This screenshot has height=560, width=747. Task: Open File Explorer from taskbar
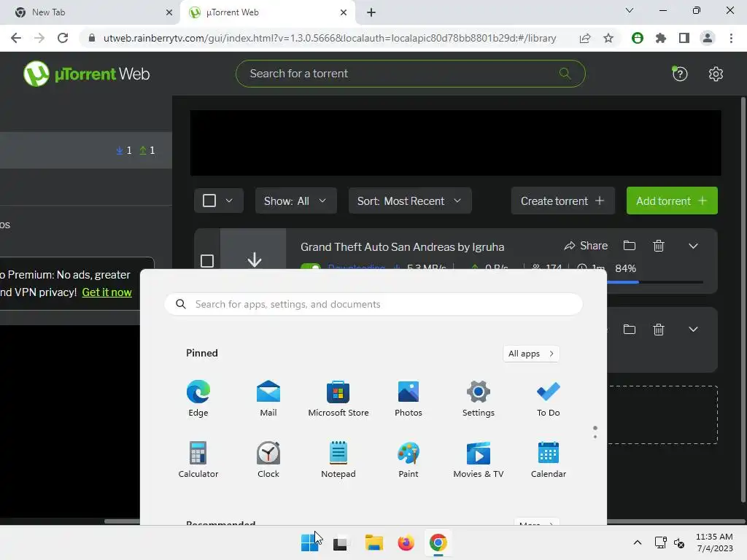374,542
